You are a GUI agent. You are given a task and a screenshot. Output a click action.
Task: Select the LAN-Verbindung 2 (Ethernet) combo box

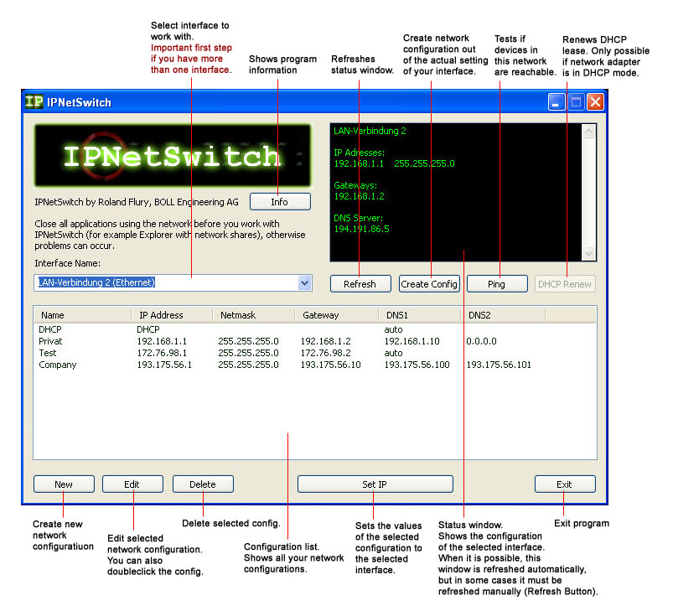[x=166, y=283]
